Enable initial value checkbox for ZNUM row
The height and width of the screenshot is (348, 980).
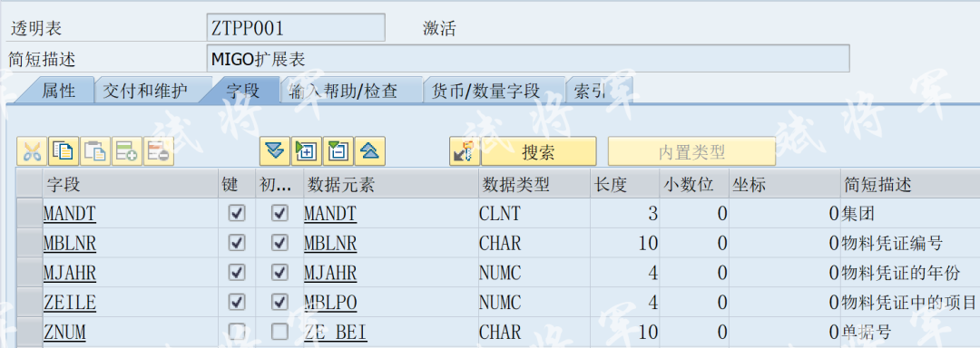(x=280, y=333)
